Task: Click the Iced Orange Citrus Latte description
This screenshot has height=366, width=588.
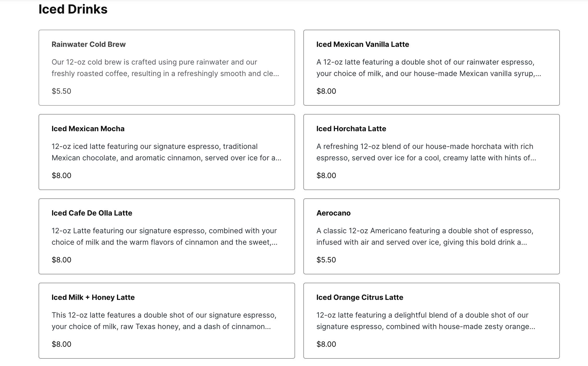Action: pyautogui.click(x=426, y=321)
